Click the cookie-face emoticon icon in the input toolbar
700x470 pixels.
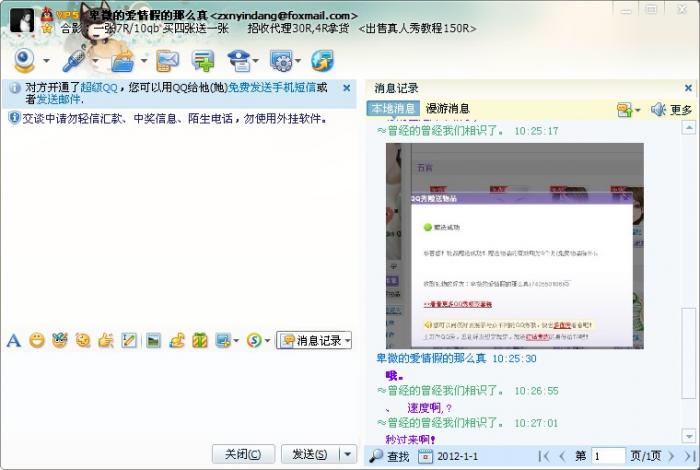click(x=83, y=341)
